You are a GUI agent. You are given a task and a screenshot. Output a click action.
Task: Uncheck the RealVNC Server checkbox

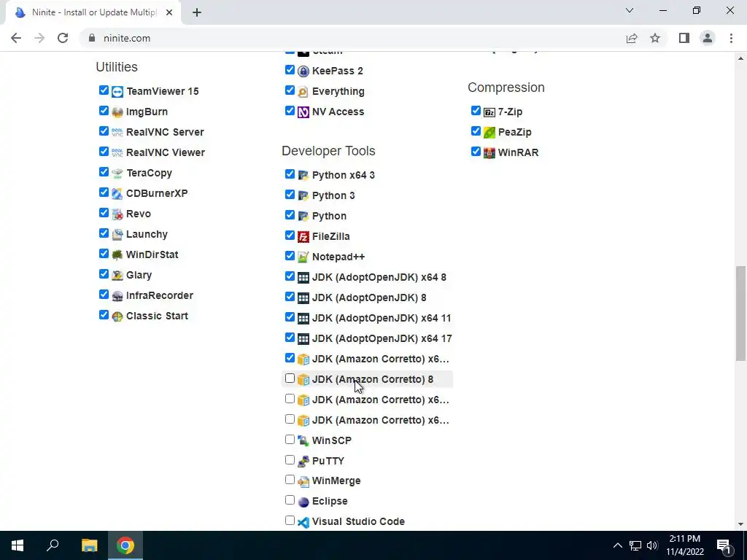[104, 131]
